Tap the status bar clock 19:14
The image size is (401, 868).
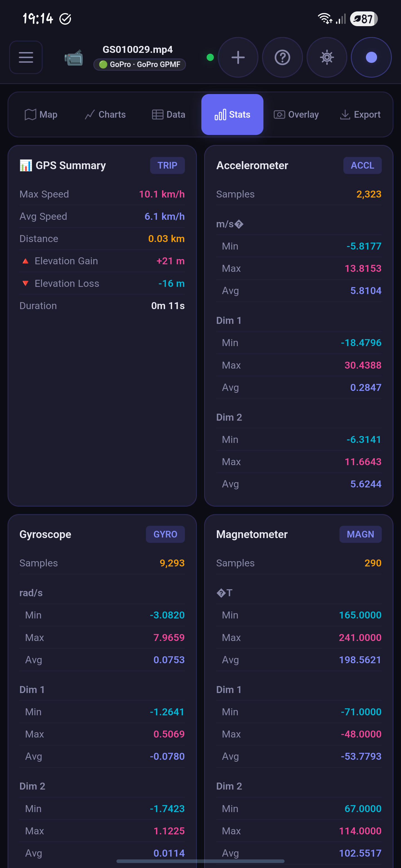pyautogui.click(x=38, y=19)
